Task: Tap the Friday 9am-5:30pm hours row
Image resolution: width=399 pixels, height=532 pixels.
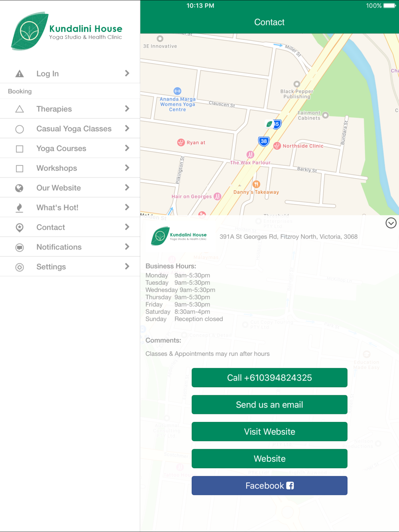Action: [178, 304]
